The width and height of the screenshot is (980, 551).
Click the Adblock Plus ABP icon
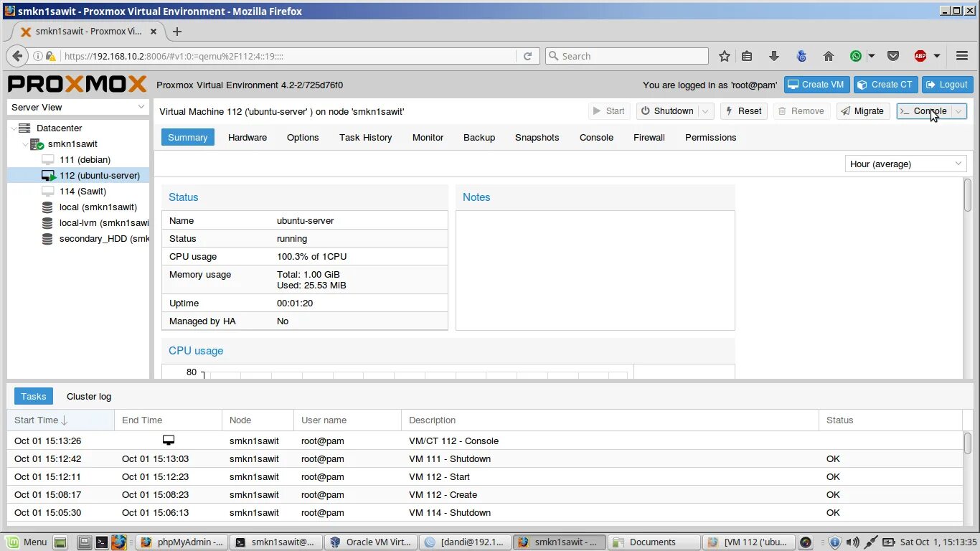point(920,56)
